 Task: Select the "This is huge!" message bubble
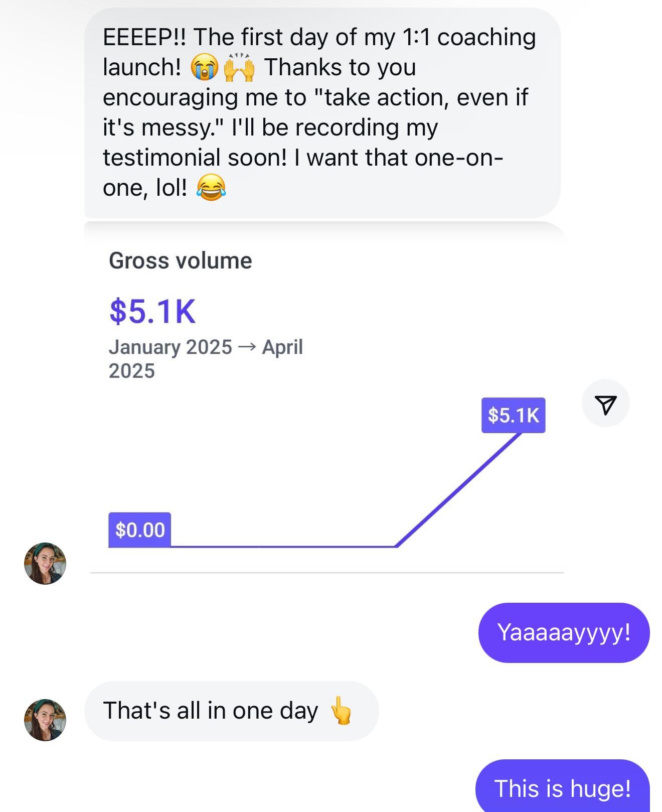(562, 788)
